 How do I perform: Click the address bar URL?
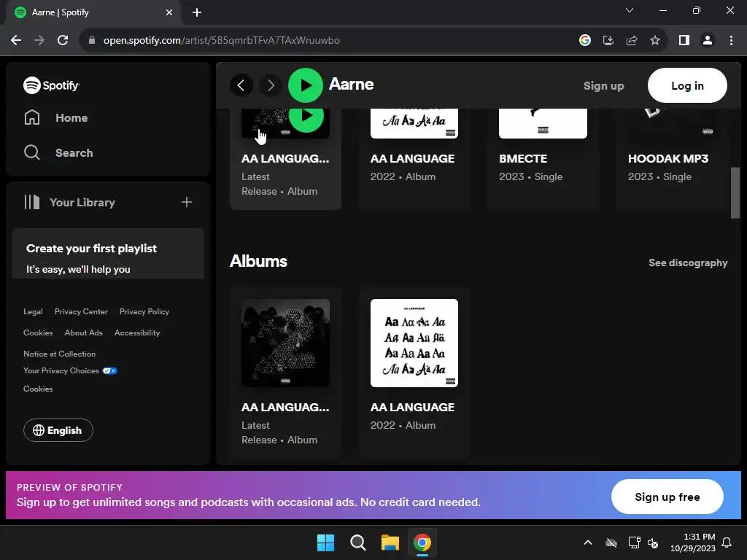point(222,41)
